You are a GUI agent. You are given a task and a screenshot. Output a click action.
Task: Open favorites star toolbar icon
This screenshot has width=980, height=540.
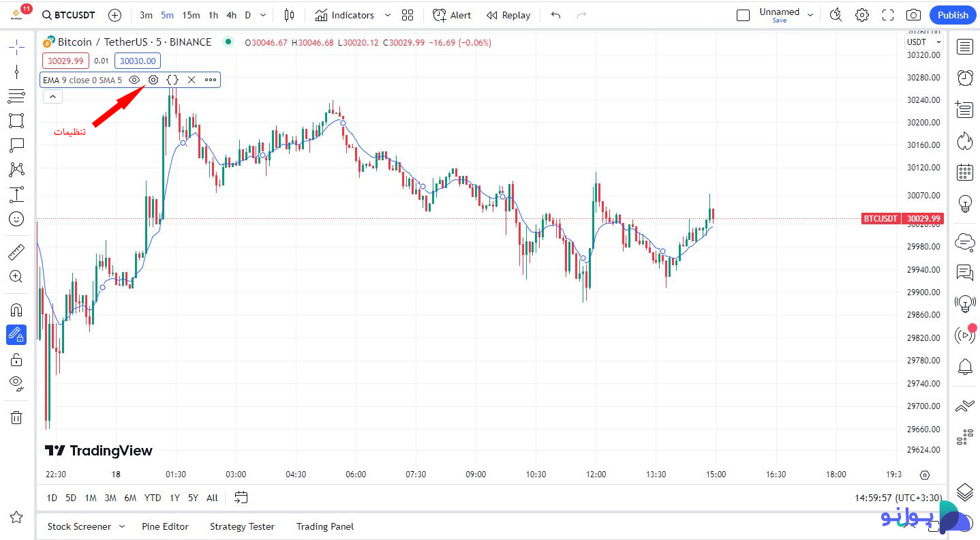pos(16,517)
